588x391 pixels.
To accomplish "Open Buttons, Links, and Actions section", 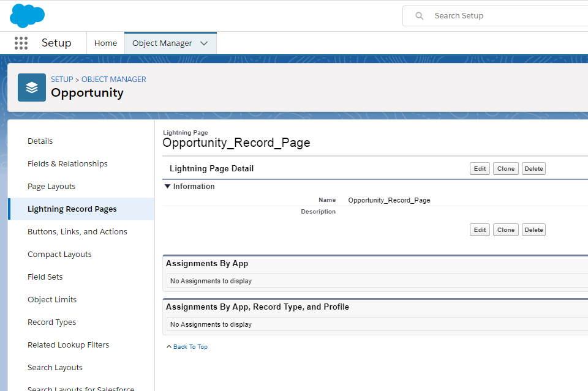I will (x=77, y=232).
